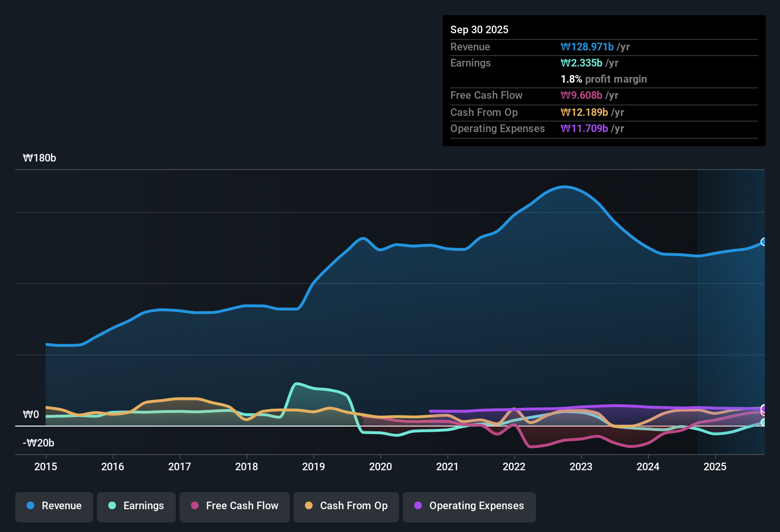Click the blue Revenue legend dot
780x532 pixels.
30,506
